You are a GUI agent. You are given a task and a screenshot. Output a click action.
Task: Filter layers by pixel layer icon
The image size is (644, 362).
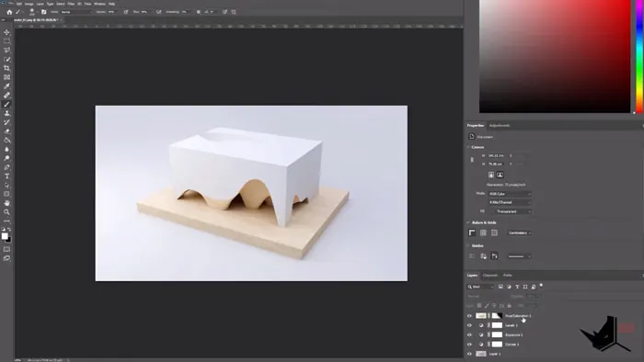click(x=500, y=287)
